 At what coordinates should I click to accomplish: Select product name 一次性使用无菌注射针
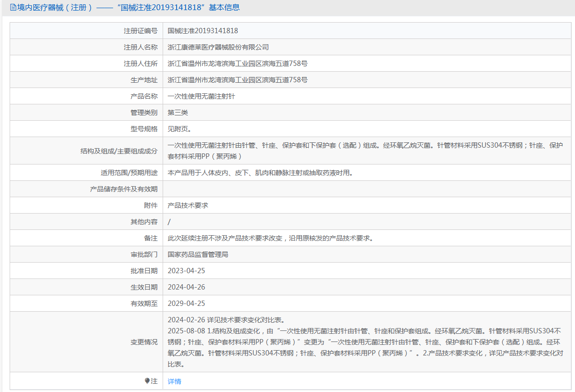click(x=201, y=96)
